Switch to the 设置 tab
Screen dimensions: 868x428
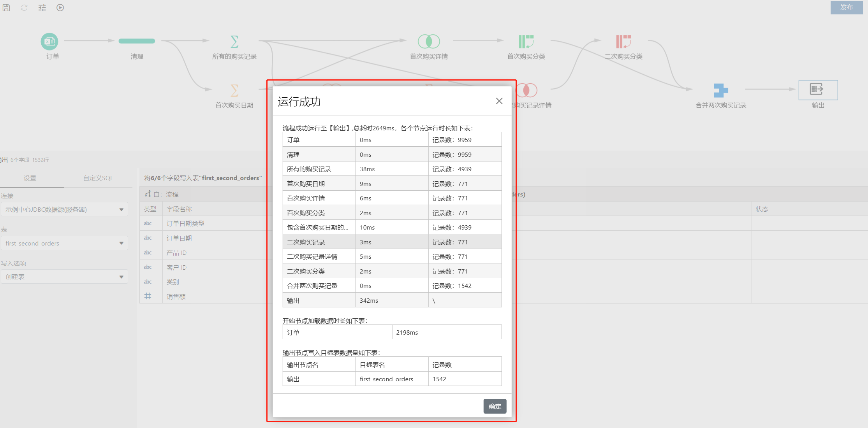(30, 178)
